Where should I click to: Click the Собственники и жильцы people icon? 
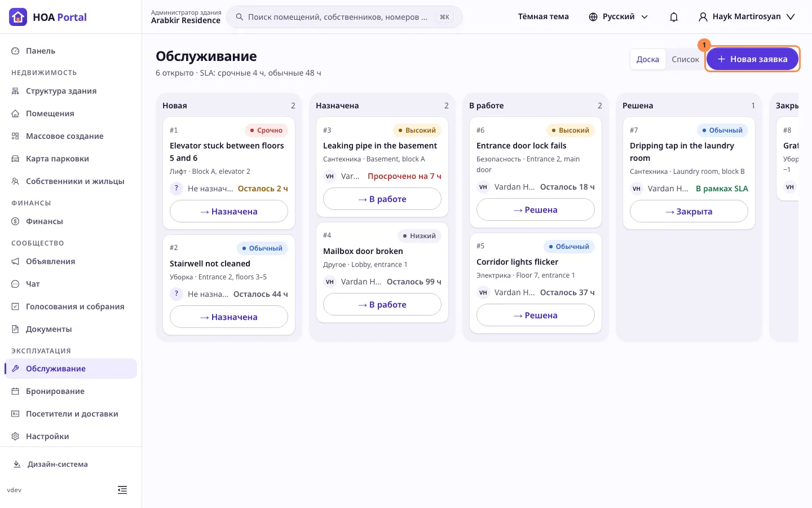point(15,181)
